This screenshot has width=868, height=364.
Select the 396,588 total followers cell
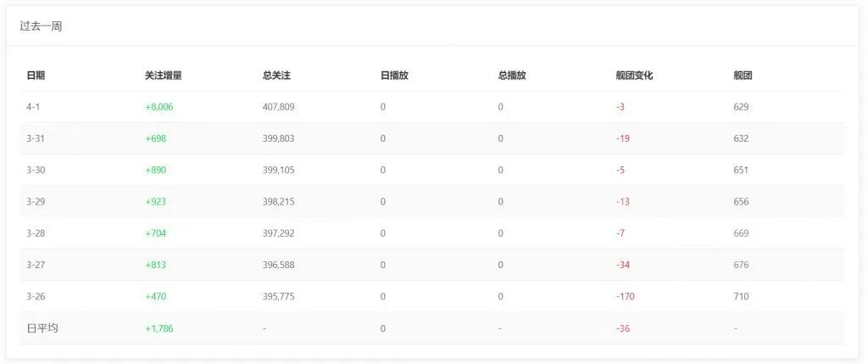pos(278,265)
